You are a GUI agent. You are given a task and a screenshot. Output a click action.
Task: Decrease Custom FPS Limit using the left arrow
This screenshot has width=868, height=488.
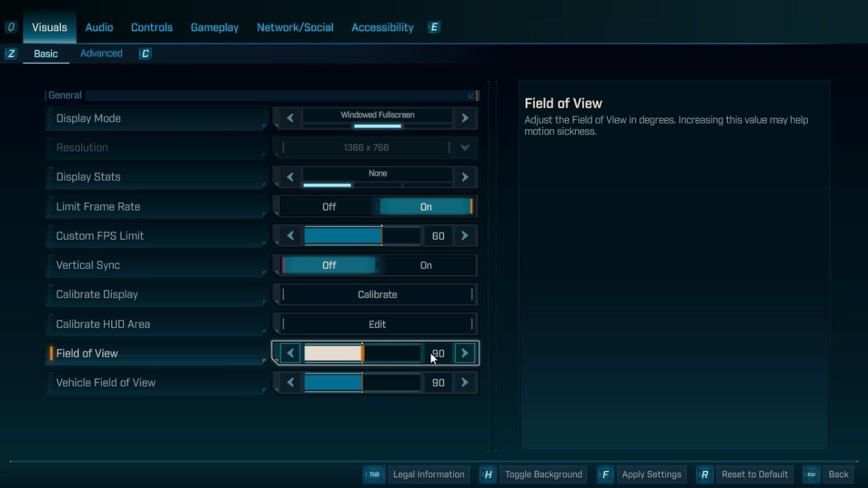click(290, 236)
